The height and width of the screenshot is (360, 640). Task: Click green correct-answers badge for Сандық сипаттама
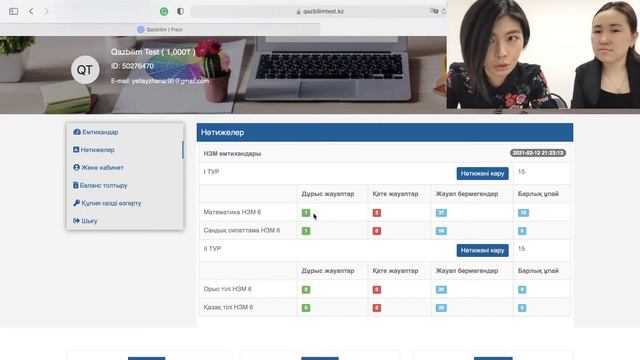tap(306, 231)
